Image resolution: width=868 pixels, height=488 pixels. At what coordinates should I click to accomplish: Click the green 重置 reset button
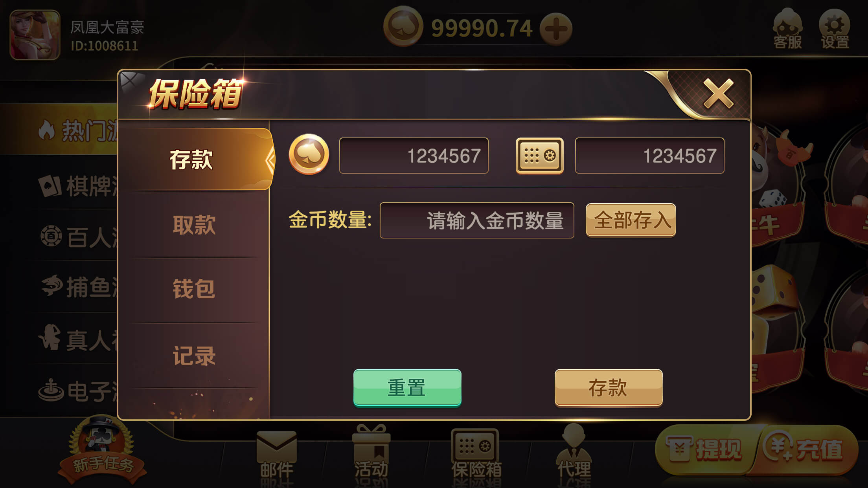[407, 388]
